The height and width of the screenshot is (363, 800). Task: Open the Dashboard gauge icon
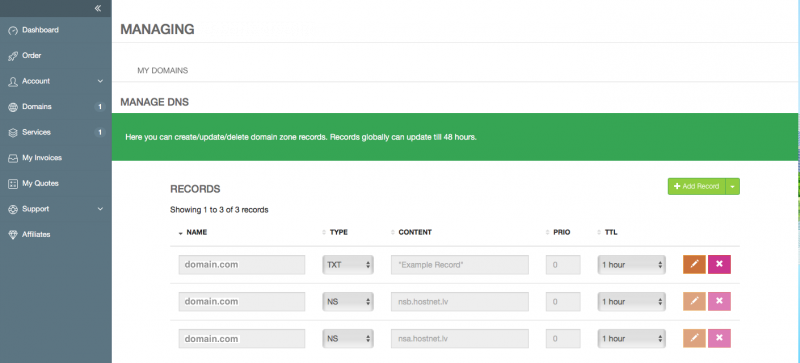(13, 31)
